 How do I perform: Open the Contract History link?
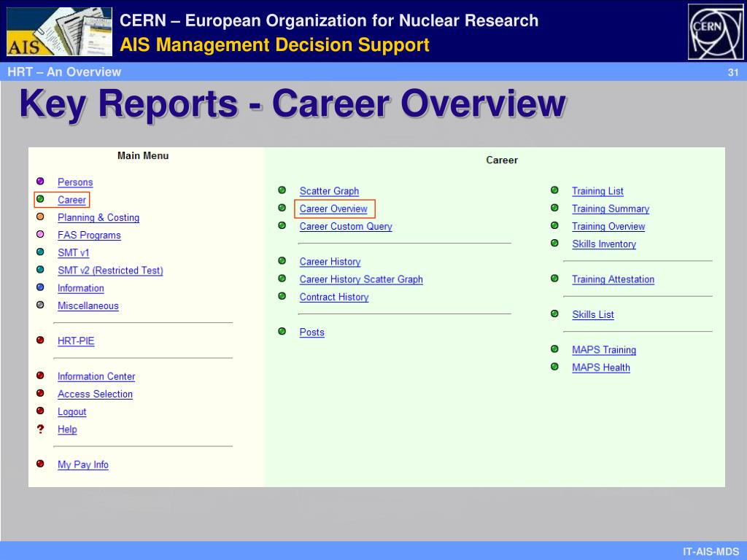(334, 297)
